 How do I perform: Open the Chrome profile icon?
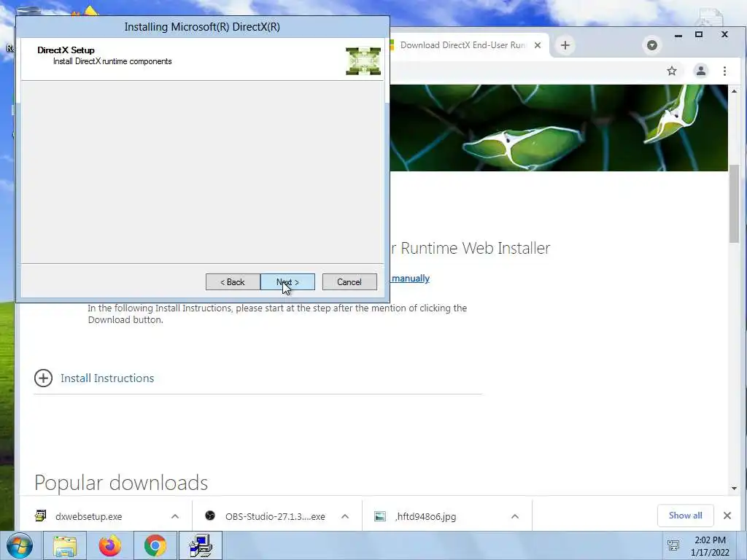[701, 71]
